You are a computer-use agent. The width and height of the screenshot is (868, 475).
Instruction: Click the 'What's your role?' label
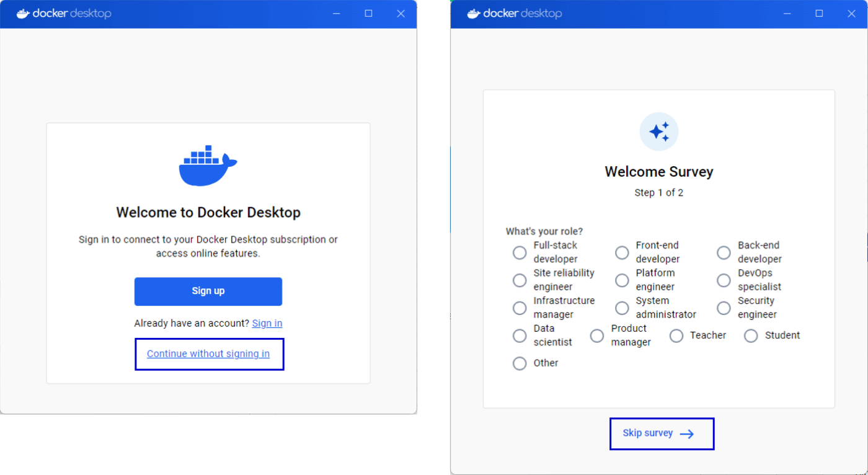click(544, 231)
